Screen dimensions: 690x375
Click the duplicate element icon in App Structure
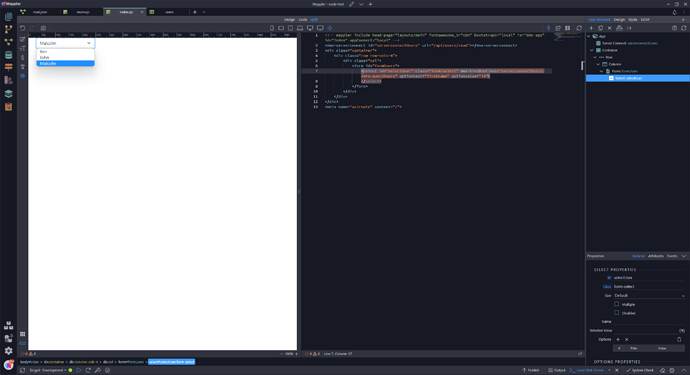tap(600, 28)
